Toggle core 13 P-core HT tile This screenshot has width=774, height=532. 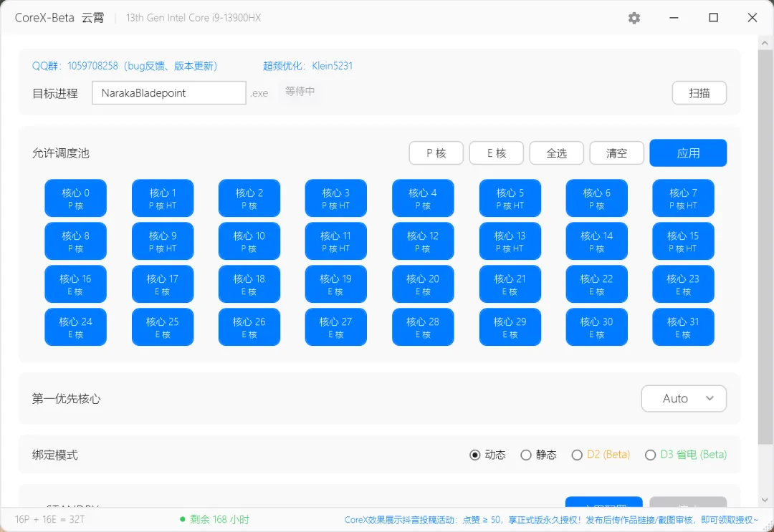[510, 241]
